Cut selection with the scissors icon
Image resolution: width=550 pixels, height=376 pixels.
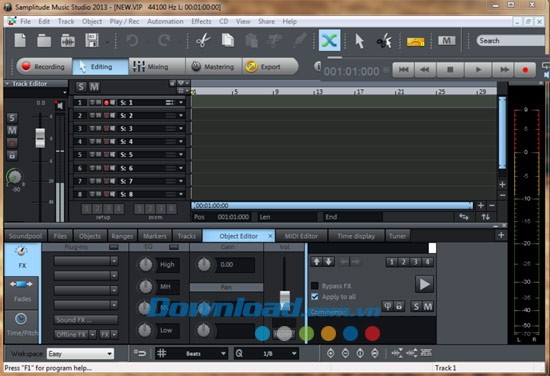pyautogui.click(x=203, y=41)
